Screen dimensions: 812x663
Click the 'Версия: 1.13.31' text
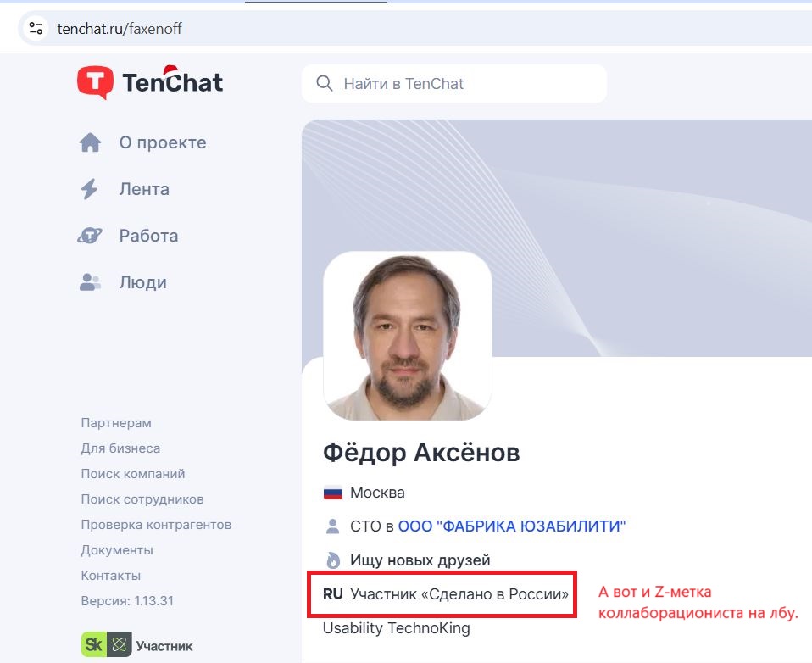click(127, 600)
